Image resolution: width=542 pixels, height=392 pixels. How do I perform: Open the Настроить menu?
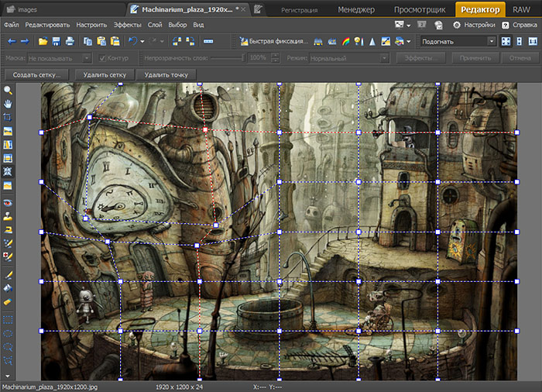click(x=91, y=25)
